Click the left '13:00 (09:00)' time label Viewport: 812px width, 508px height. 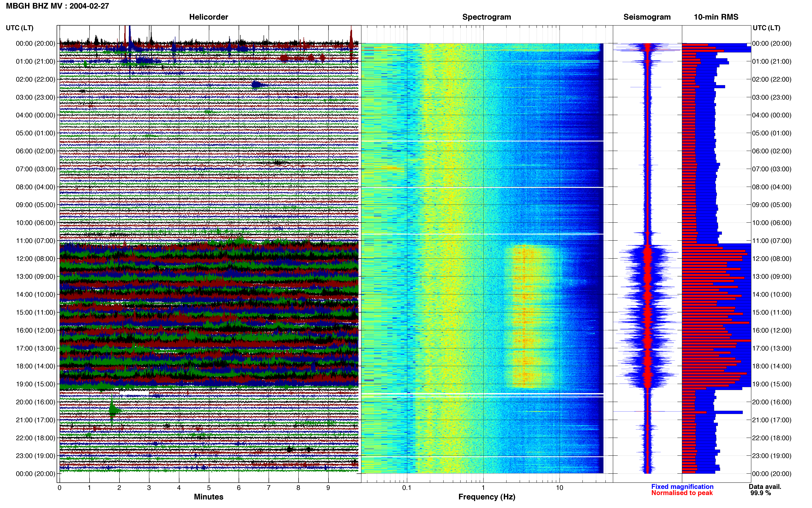36,276
